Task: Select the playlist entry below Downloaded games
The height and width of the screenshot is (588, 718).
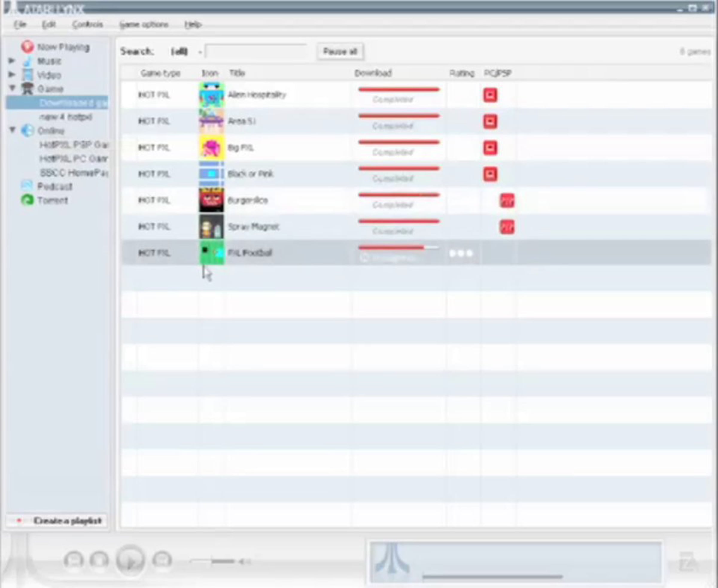Action: click(x=66, y=117)
